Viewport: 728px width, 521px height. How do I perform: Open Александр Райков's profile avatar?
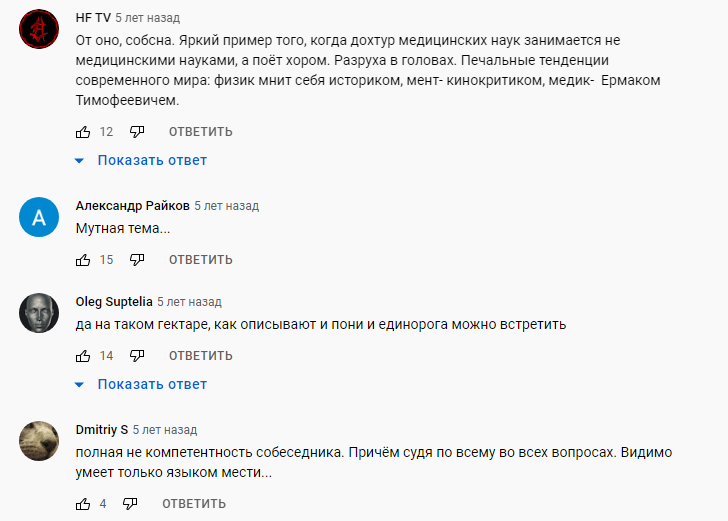[x=40, y=218]
